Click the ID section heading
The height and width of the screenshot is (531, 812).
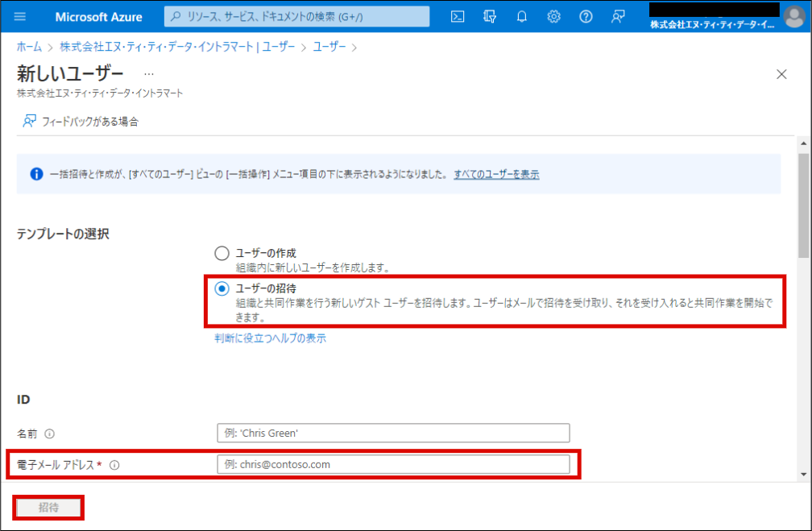pos(23,400)
